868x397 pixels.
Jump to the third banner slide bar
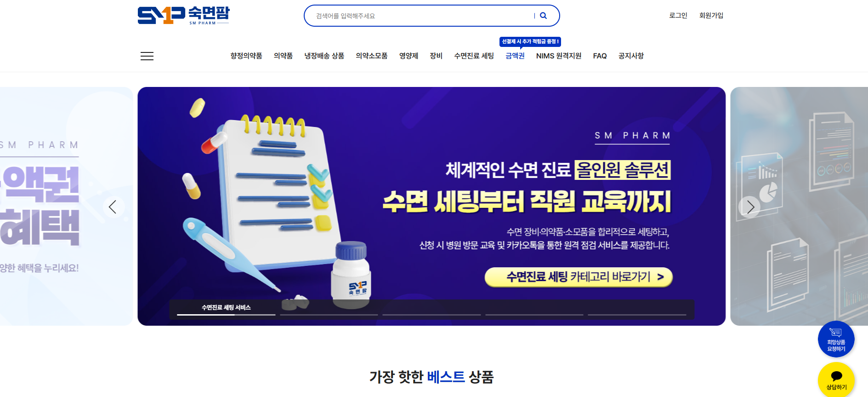click(431, 315)
